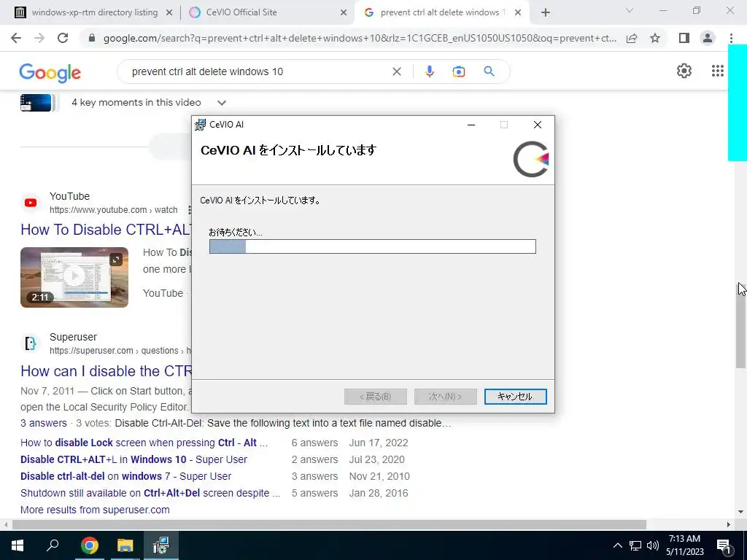This screenshot has width=747, height=560.
Task: Click the Superuser result favicon
Action: (31, 343)
